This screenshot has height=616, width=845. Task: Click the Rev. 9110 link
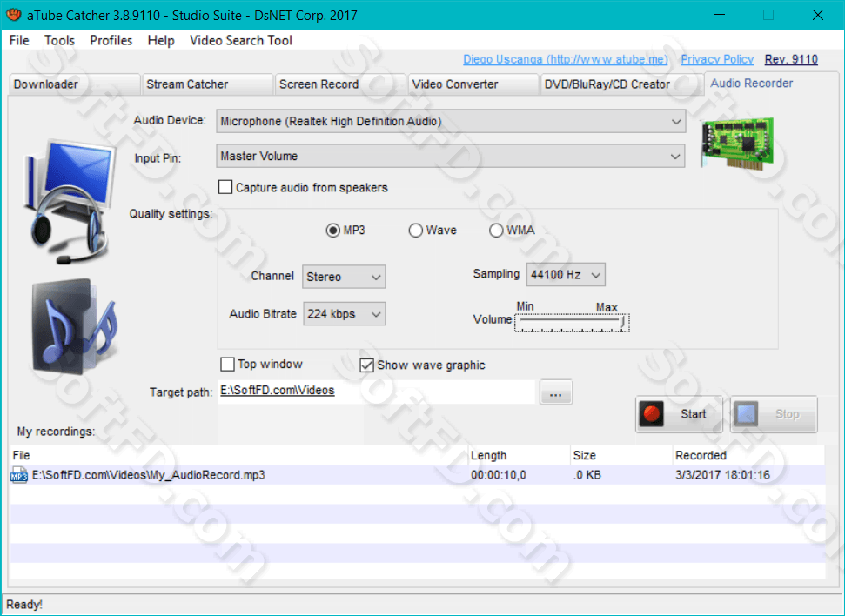point(791,59)
